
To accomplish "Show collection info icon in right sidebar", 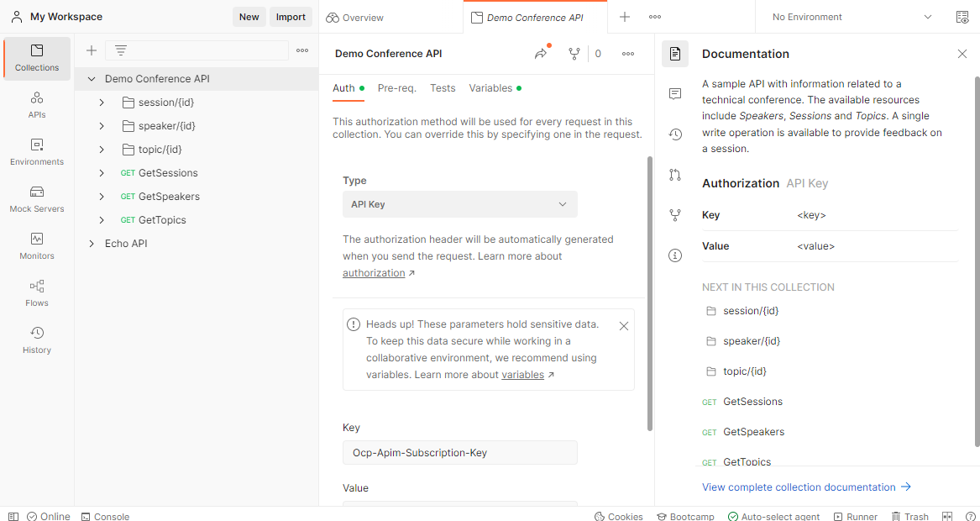I will 675,255.
